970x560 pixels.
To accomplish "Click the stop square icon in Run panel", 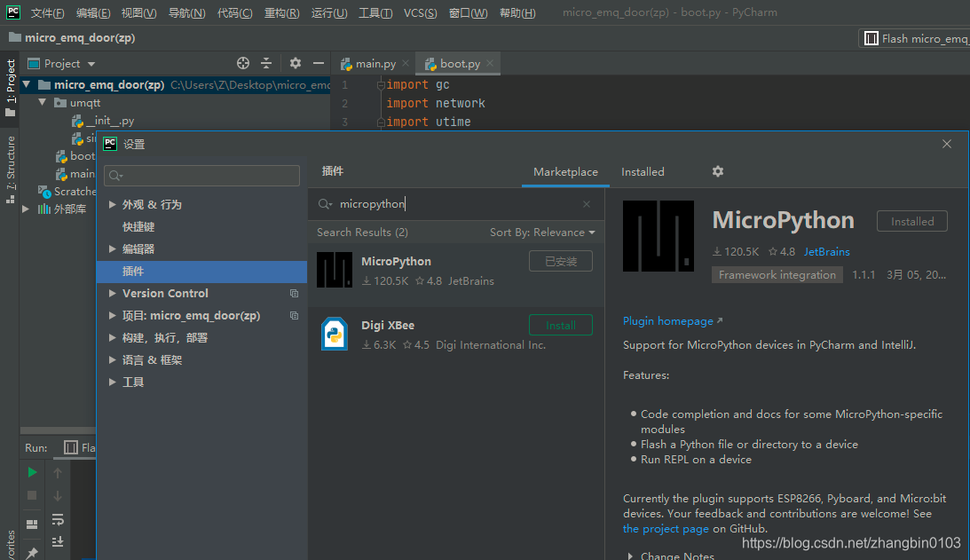I will pos(32,495).
